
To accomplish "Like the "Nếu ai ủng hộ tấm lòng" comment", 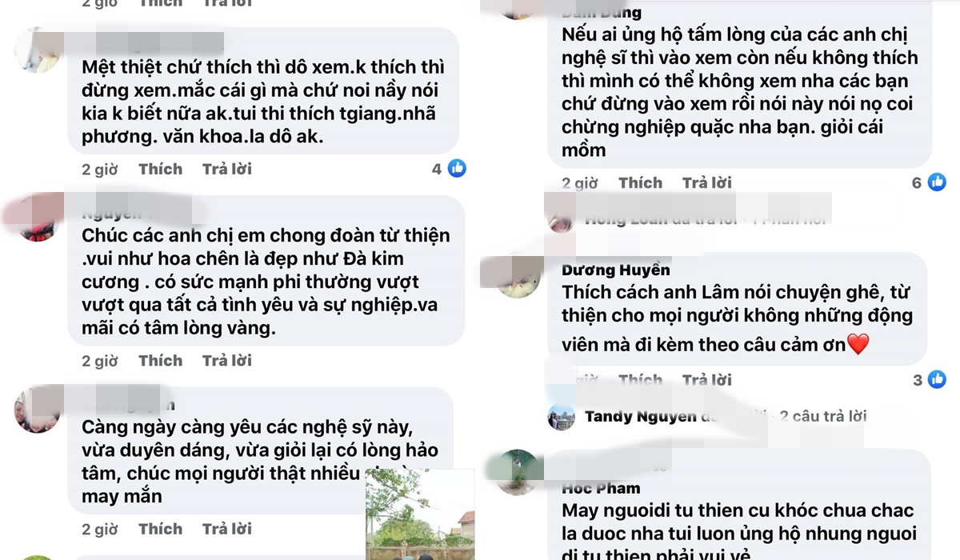I will [640, 183].
